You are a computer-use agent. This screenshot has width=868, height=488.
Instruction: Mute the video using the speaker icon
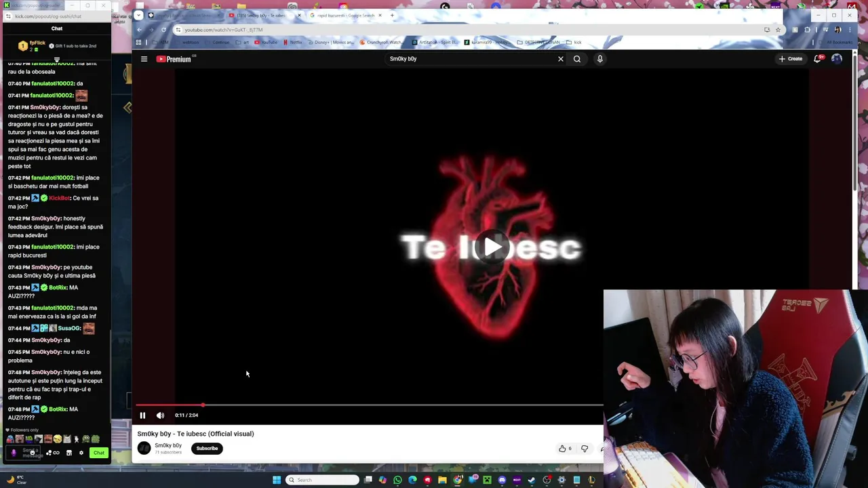coord(160,415)
